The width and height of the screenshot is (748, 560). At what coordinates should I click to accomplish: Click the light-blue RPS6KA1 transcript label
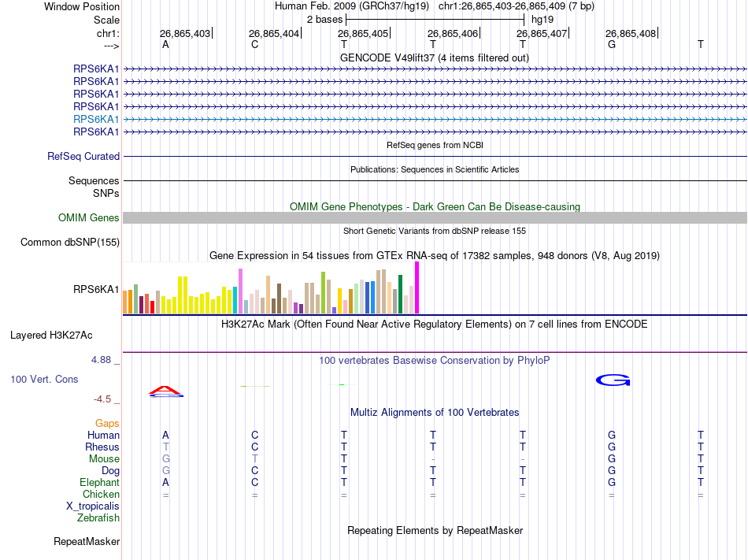tap(96, 119)
